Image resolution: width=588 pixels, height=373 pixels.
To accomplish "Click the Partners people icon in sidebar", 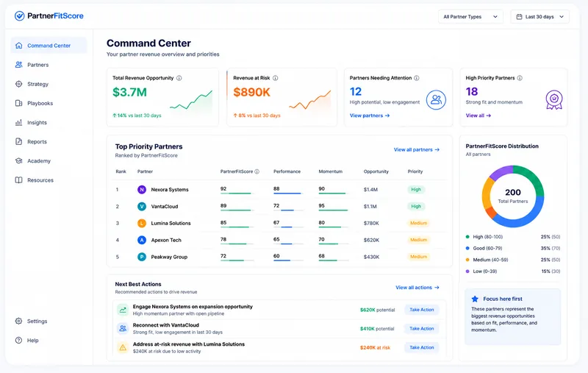I will (x=19, y=65).
